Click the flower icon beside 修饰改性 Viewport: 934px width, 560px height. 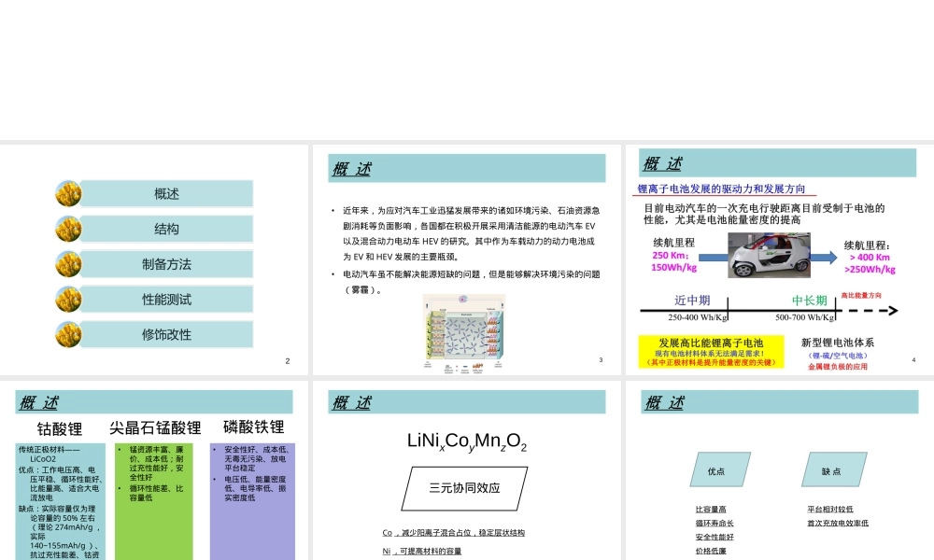click(68, 334)
